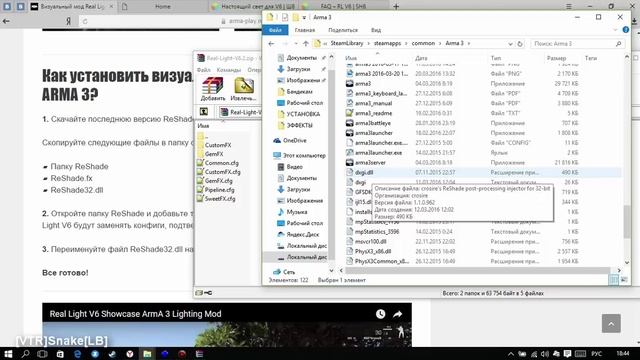Sort files by Дата column
640x360 pixels.
421,58
